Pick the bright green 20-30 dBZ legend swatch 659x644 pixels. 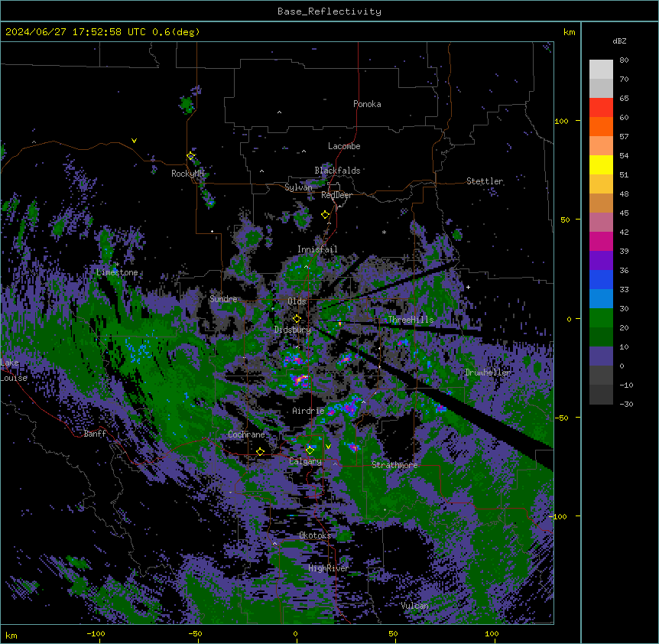[x=601, y=318]
